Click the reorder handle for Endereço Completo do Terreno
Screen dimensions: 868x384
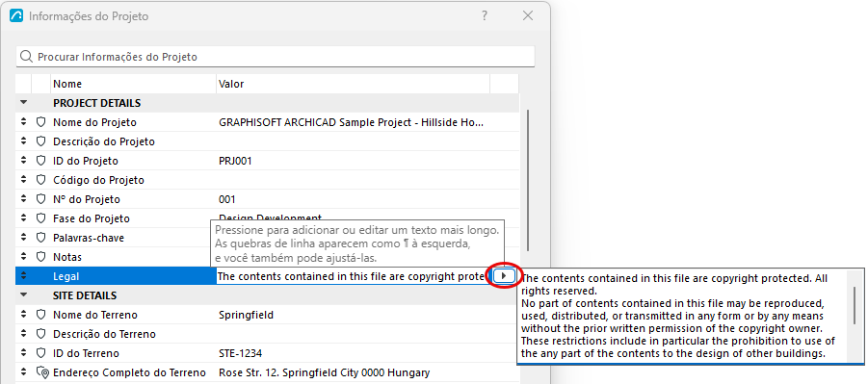click(23, 372)
